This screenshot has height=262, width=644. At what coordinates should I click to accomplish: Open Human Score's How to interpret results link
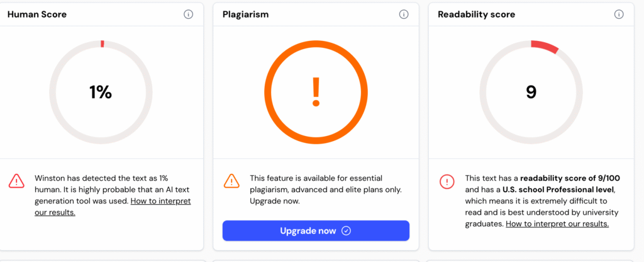(x=113, y=207)
